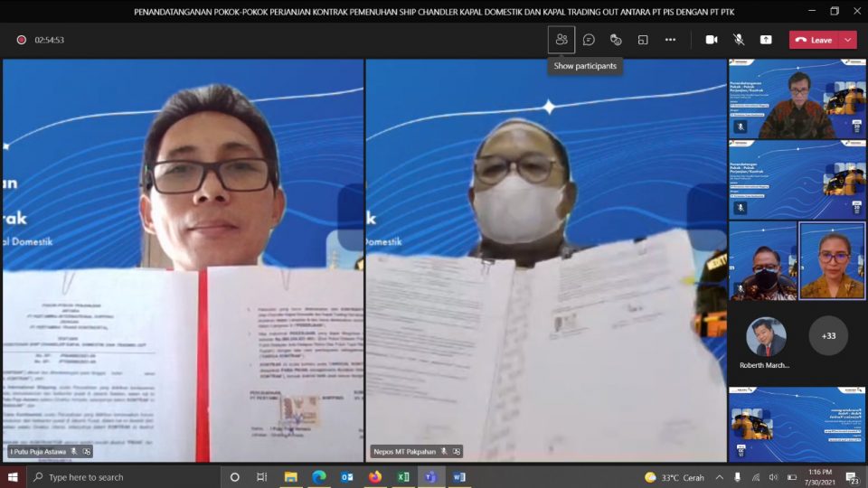
Task: Open the More actions ellipsis menu
Action: [670, 40]
